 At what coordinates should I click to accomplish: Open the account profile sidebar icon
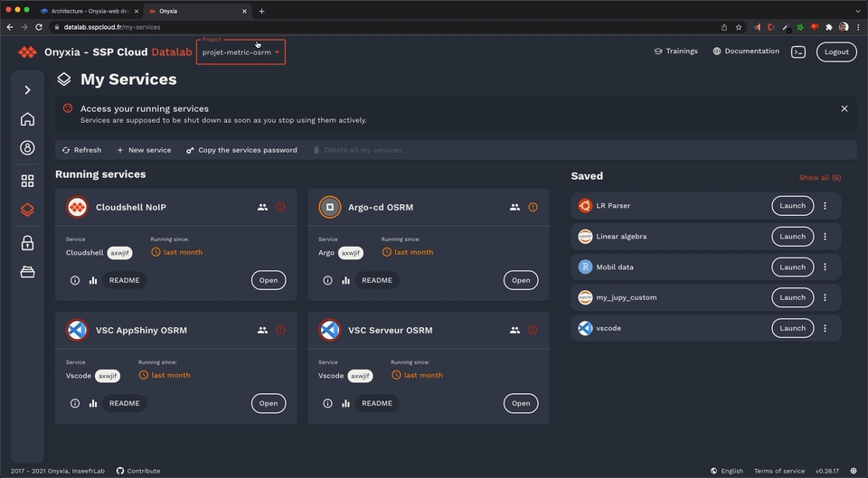(27, 148)
